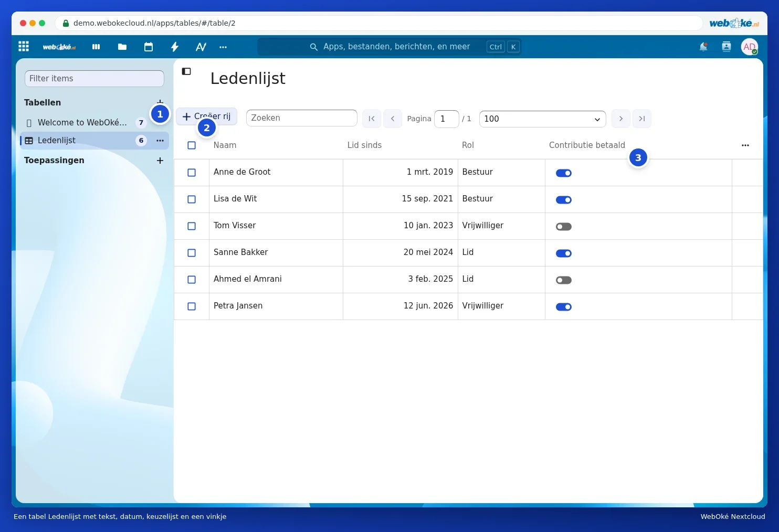
Task: Disable contributie toggle for Sanne Bakker
Action: click(x=564, y=253)
